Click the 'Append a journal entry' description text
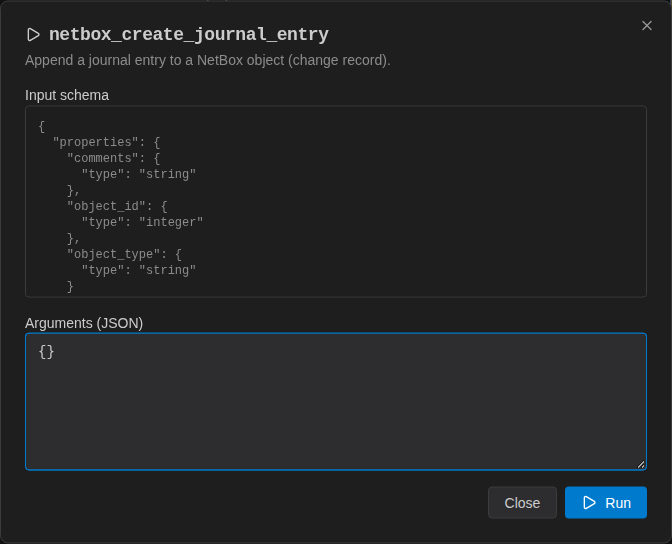Image resolution: width=672 pixels, height=544 pixels. tap(207, 60)
